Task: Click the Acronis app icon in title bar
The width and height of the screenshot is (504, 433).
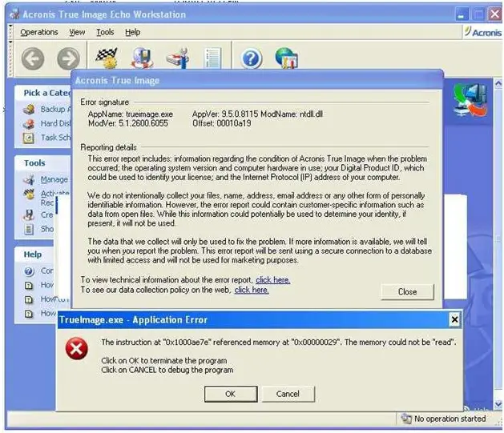Action: [14, 14]
